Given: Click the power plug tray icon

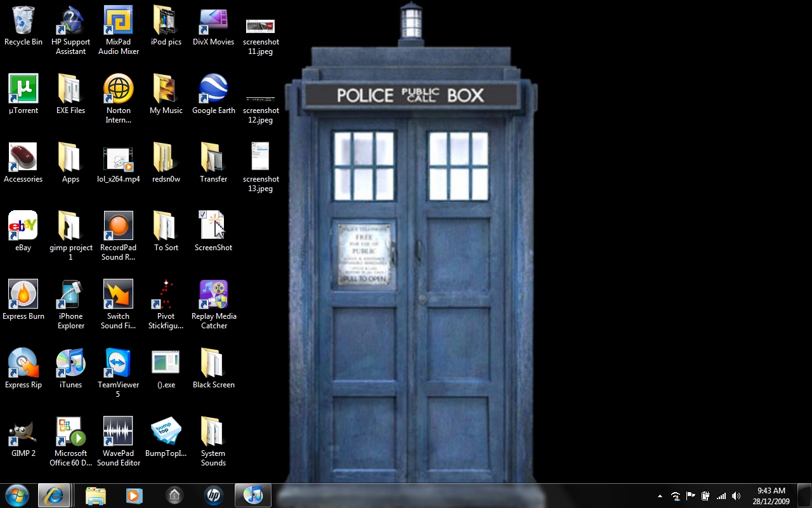Looking at the screenshot, I should (705, 496).
